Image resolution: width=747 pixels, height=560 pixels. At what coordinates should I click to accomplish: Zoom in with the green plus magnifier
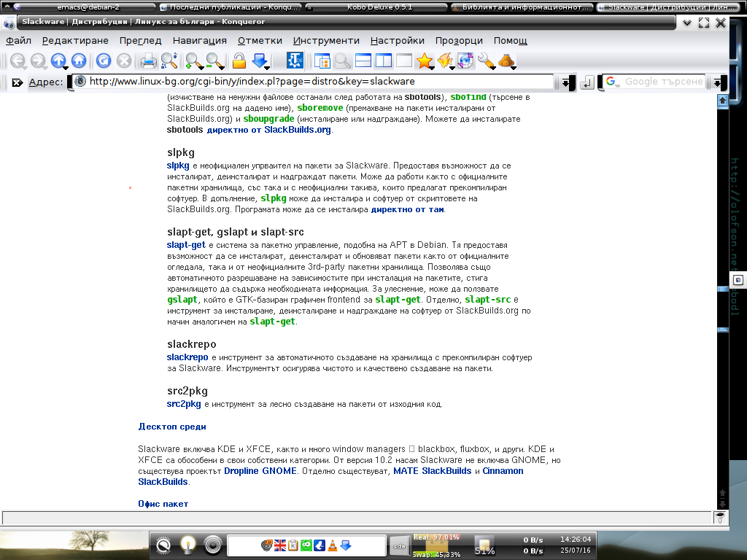click(x=194, y=61)
